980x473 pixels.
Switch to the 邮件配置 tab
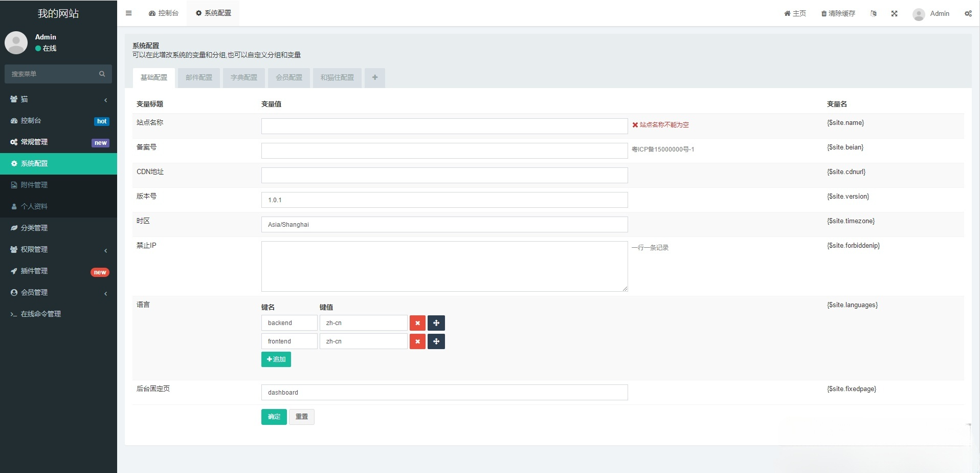[198, 78]
